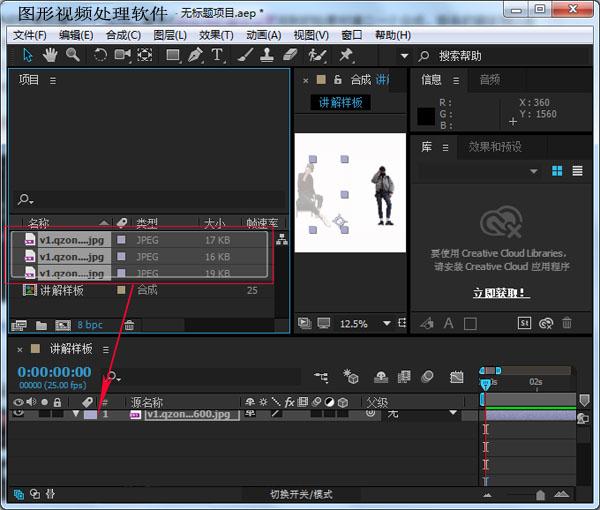Click the label color swatch of layer 1
Viewport: 600px width, 510px height.
[90, 414]
